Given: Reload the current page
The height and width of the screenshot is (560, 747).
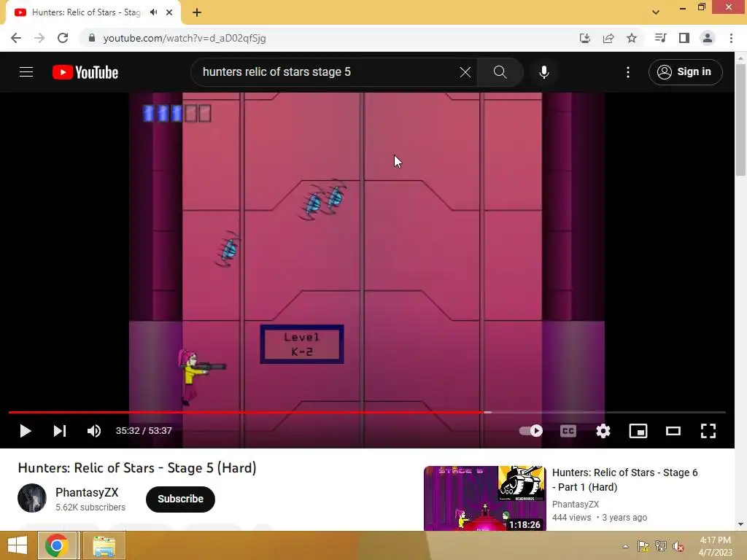Looking at the screenshot, I should (63, 38).
